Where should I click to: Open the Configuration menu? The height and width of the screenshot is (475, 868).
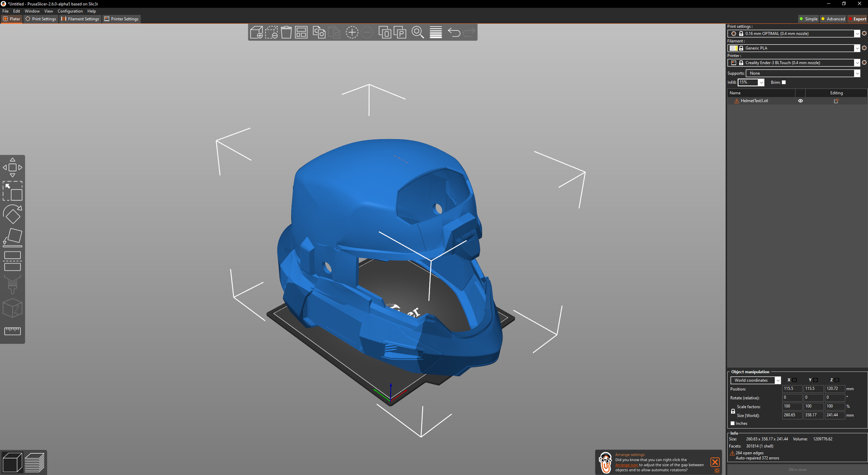(70, 11)
